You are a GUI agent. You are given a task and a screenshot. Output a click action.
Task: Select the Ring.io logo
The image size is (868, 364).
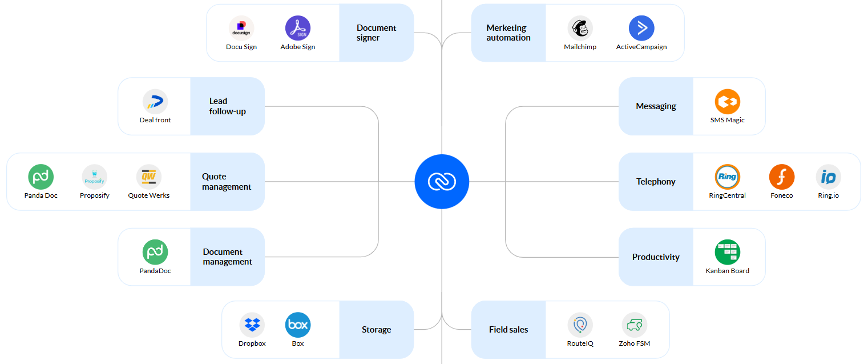(828, 176)
